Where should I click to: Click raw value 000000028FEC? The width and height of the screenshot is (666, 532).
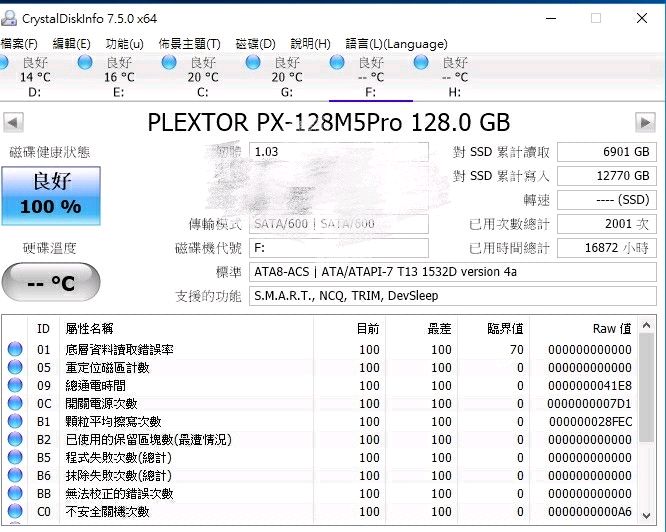(590, 422)
